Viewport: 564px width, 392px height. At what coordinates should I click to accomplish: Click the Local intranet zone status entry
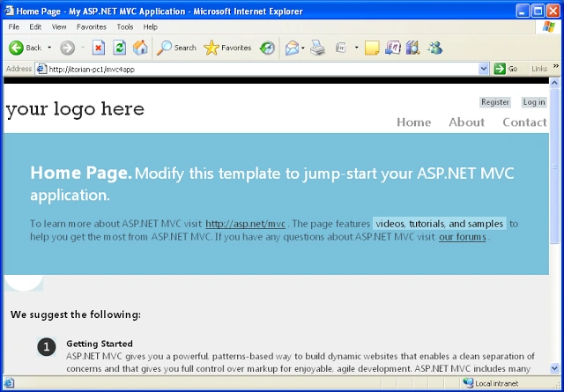click(x=492, y=383)
